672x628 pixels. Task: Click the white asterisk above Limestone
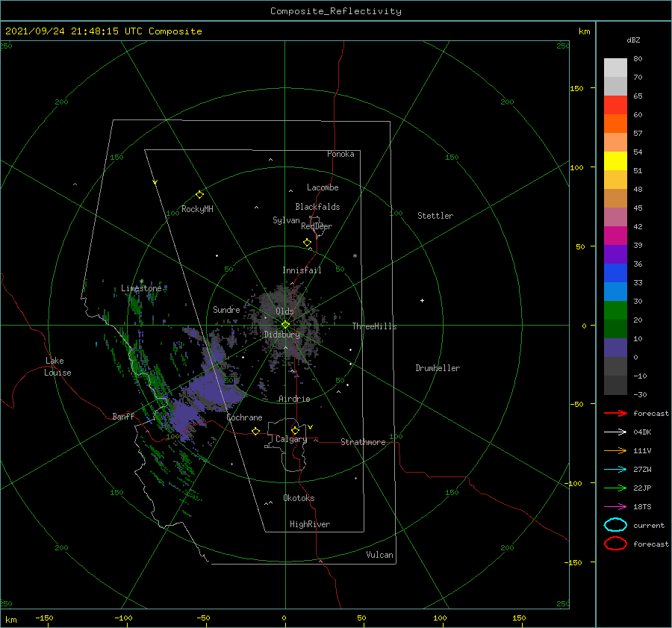[141, 282]
